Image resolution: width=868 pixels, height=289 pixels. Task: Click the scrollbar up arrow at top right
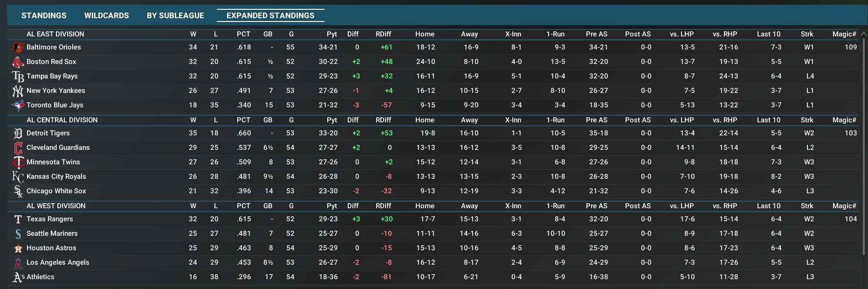pos(863,34)
